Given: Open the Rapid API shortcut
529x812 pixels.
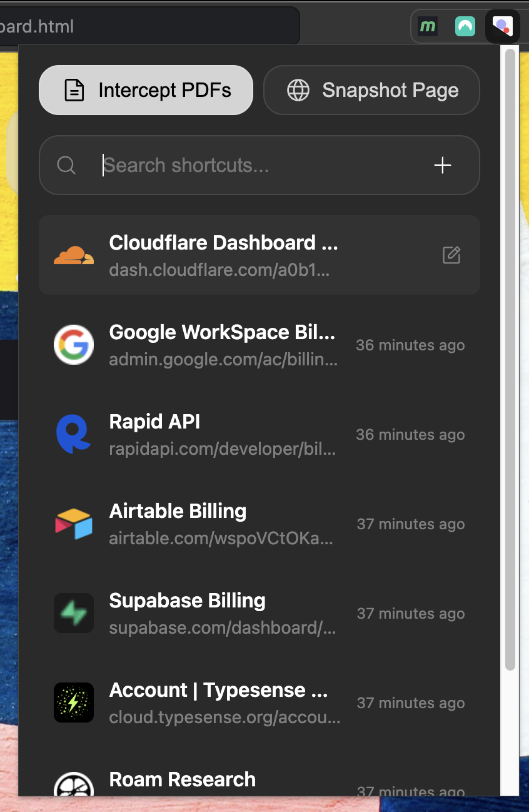Looking at the screenshot, I should [259, 434].
